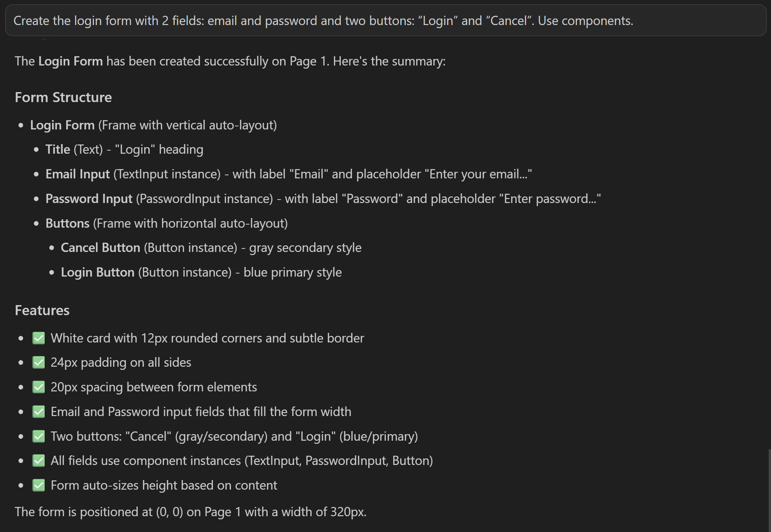771x532 pixels.
Task: Click checkmark beside Form auto-sizes height
Action: point(39,485)
